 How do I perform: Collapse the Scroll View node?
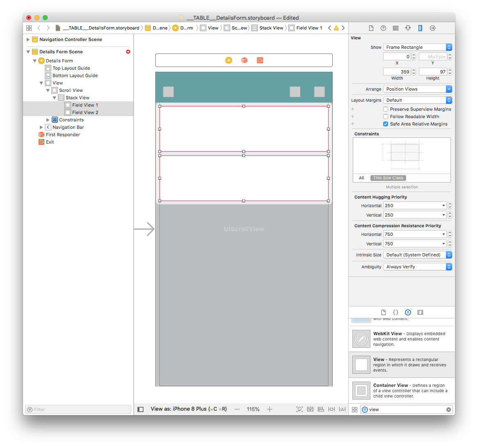point(48,90)
